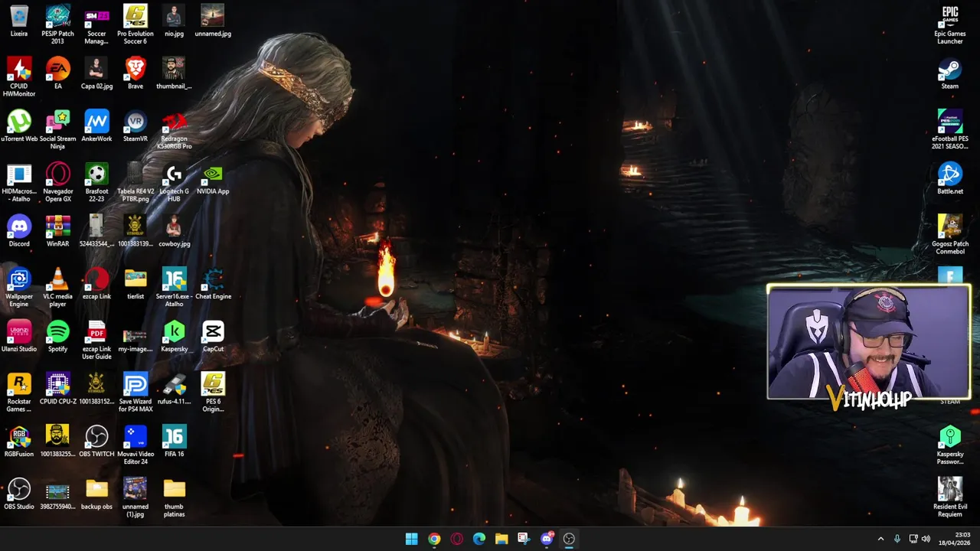Open CapCut desktop shortcut
The height and width of the screenshot is (551, 980).
(x=213, y=337)
